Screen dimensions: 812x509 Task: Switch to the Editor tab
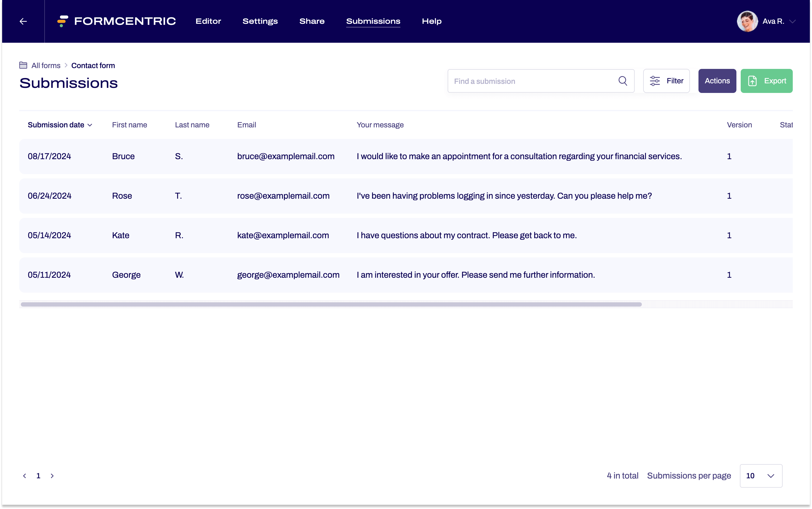pos(208,21)
